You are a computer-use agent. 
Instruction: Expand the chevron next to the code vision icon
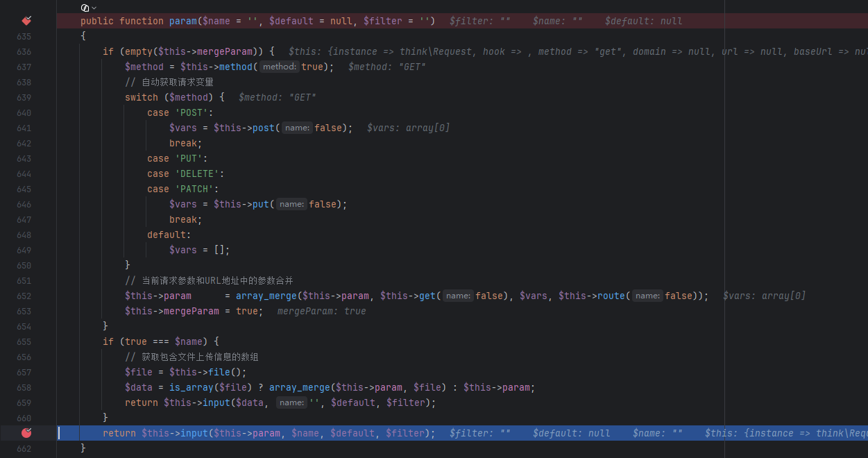(94, 8)
